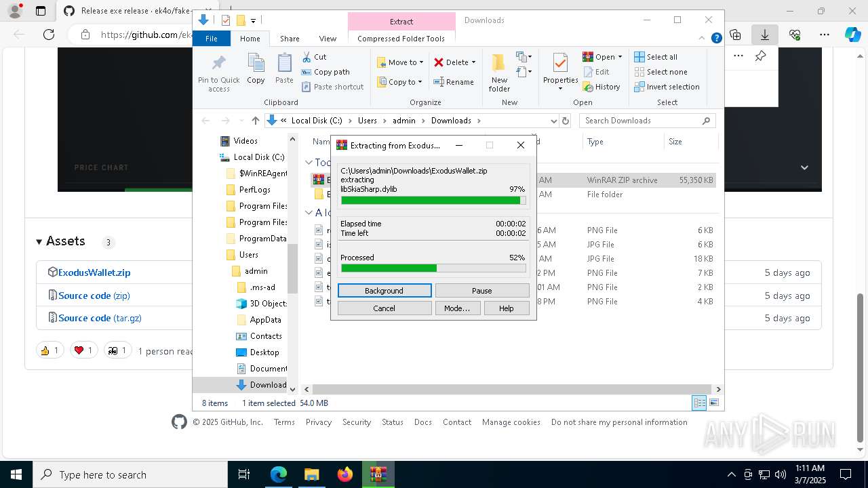This screenshot has width=868, height=488.
Task: Click Source code (tar.gz) link
Action: (x=100, y=318)
